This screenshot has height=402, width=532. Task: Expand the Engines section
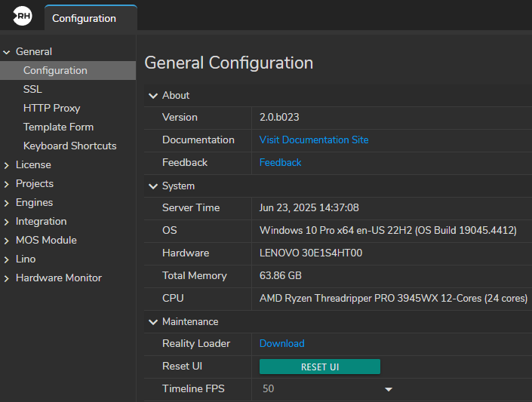[x=7, y=202]
